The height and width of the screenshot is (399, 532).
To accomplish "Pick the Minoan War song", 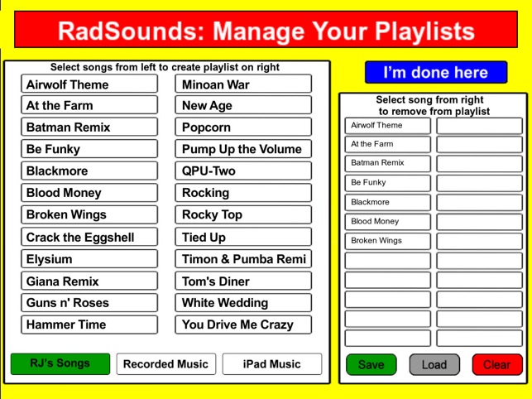I will 243,84.
